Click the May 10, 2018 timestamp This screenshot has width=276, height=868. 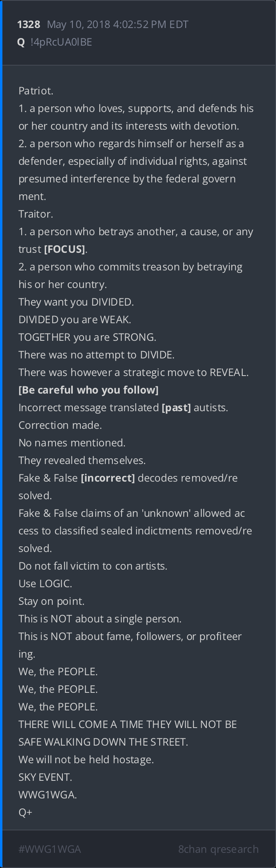click(x=118, y=25)
